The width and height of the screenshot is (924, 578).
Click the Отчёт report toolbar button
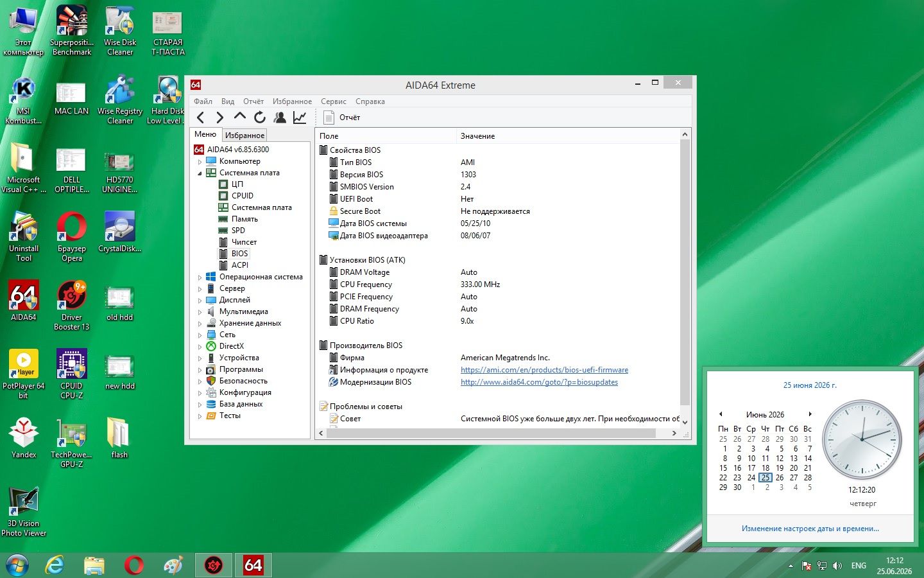tap(342, 118)
